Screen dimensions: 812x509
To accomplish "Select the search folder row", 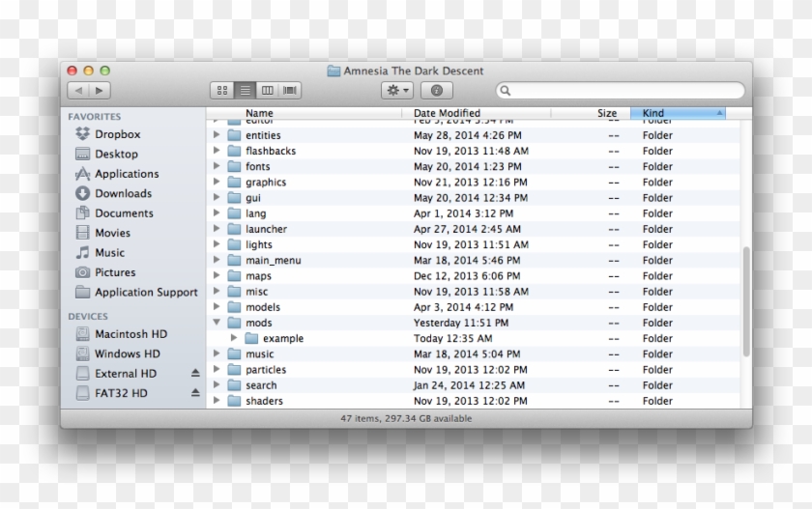I will point(474,385).
